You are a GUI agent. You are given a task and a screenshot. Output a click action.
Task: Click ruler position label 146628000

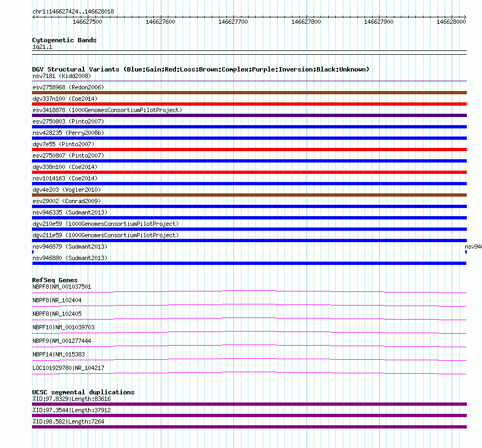click(451, 22)
